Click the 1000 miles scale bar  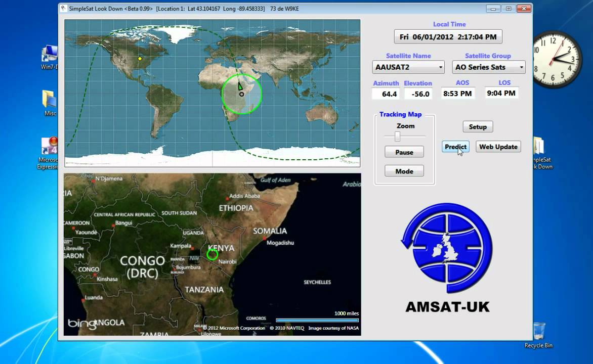tap(317, 320)
